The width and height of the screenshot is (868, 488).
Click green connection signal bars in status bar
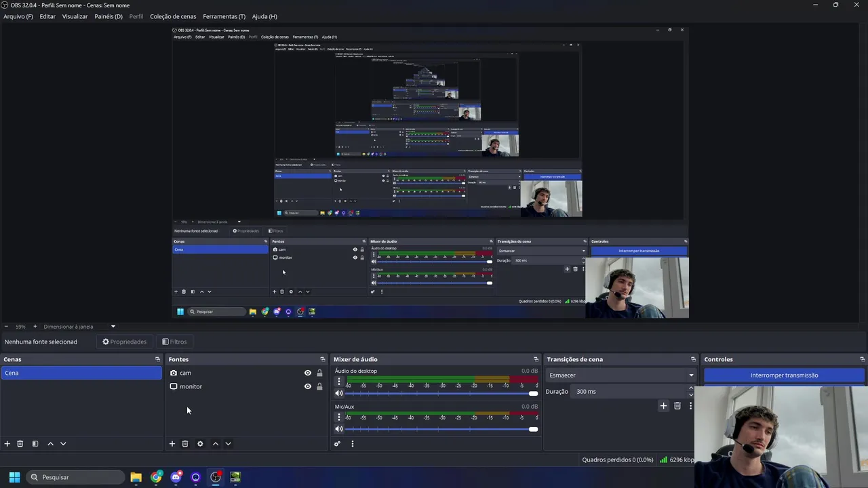pos(663,460)
